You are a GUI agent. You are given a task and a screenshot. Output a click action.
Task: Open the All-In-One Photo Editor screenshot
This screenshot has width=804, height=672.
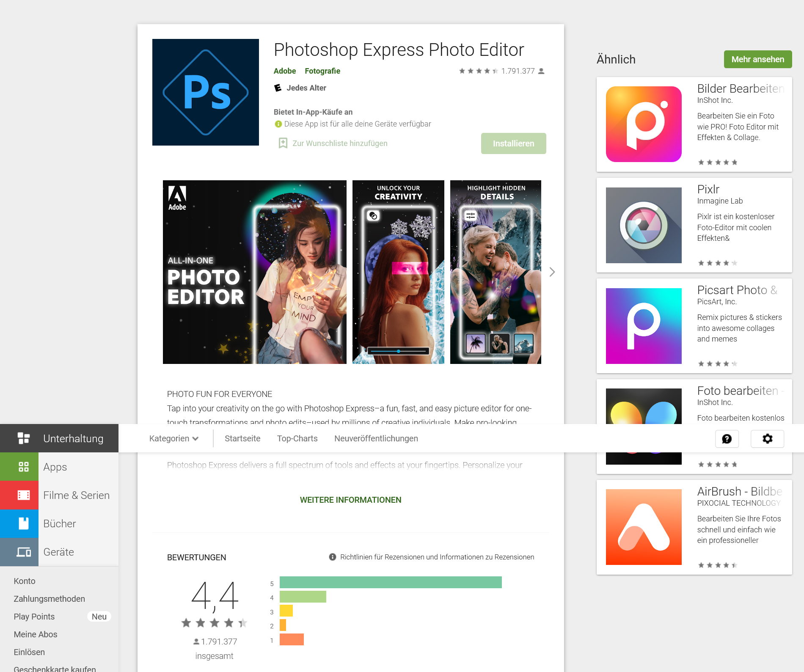[x=255, y=272]
